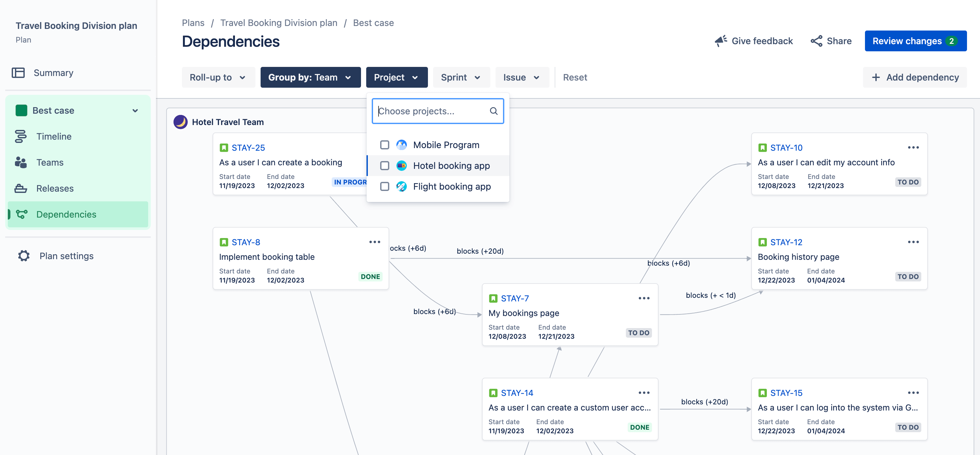Select the Timeline view icon

tap(21, 136)
